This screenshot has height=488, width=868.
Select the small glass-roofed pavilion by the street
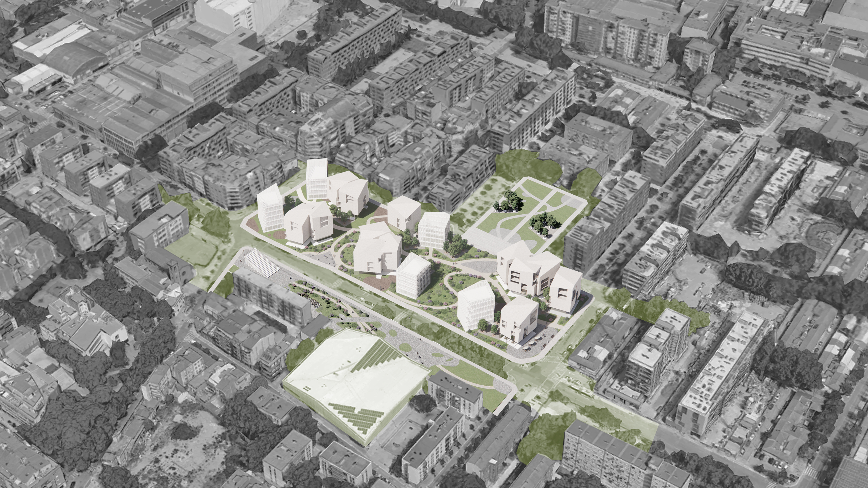click(x=262, y=263)
